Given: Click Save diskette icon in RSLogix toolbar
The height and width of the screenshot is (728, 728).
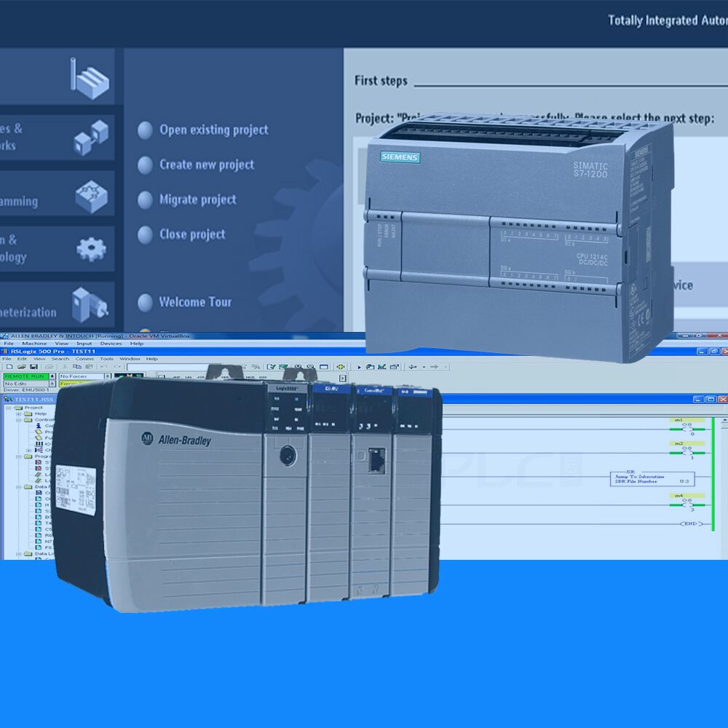Looking at the screenshot, I should (33, 367).
